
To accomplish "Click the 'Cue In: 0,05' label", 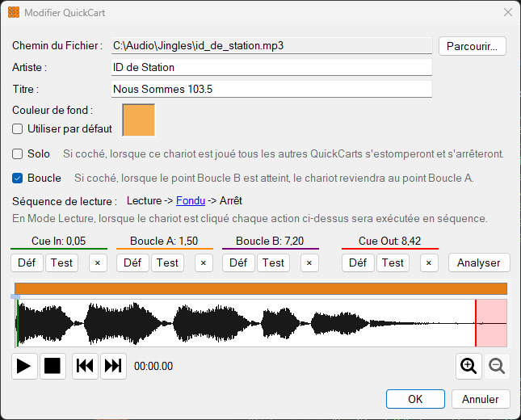I will tap(59, 241).
